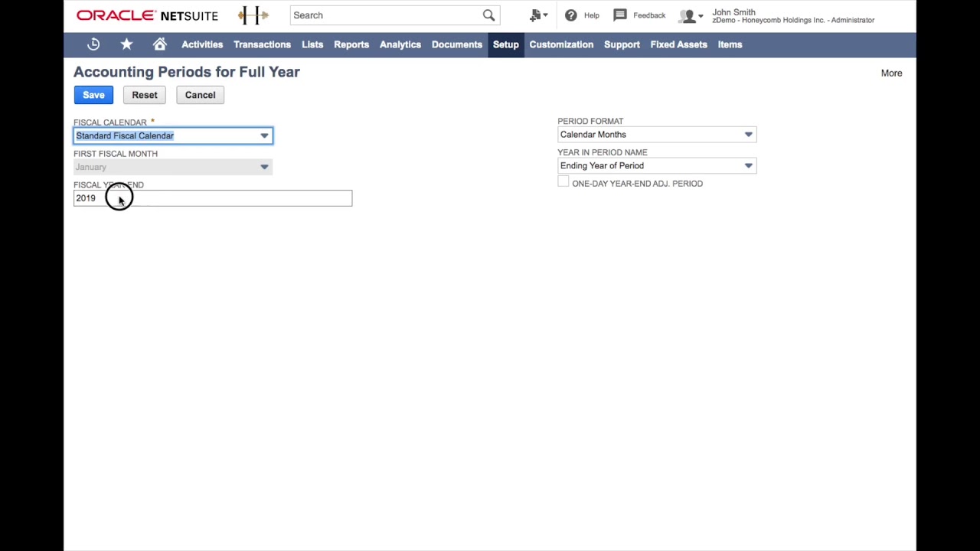Open the Fixed Assets menu
Viewport: 980px width, 551px height.
pyautogui.click(x=678, y=44)
